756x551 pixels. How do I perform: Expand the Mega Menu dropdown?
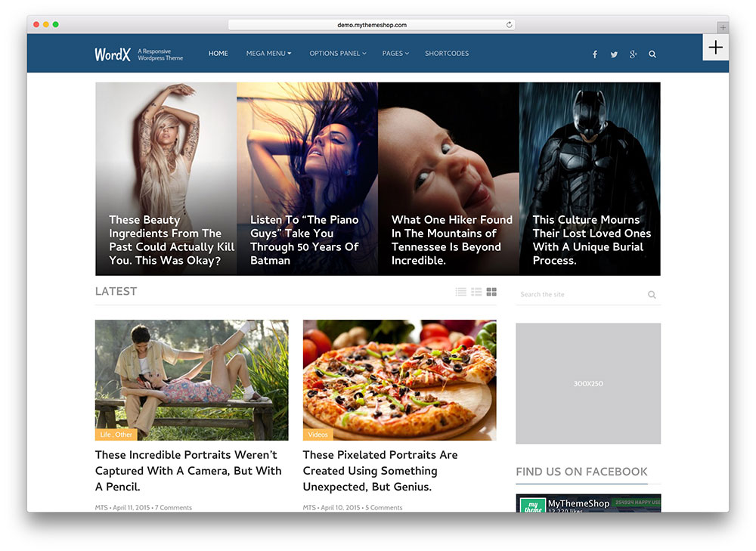tap(268, 54)
